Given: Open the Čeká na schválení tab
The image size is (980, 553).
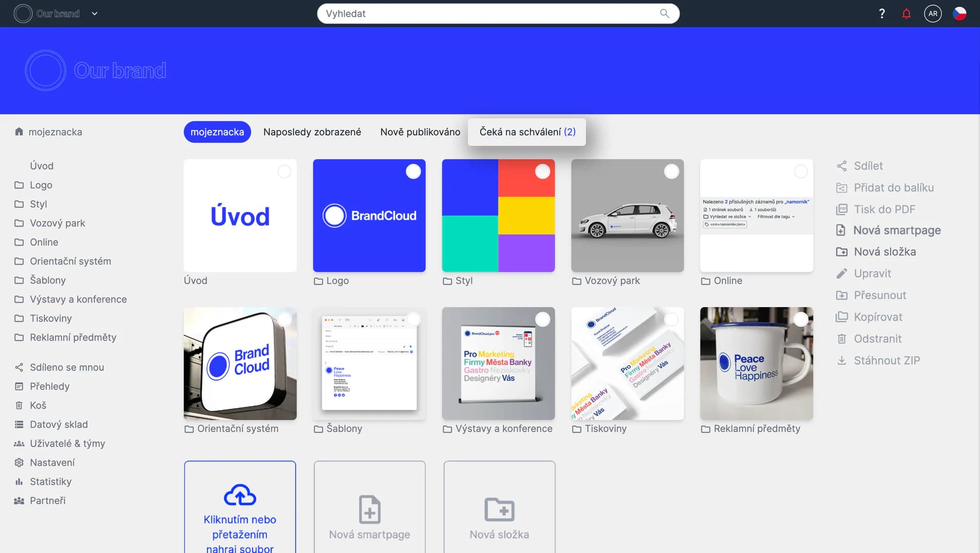Looking at the screenshot, I should [527, 132].
